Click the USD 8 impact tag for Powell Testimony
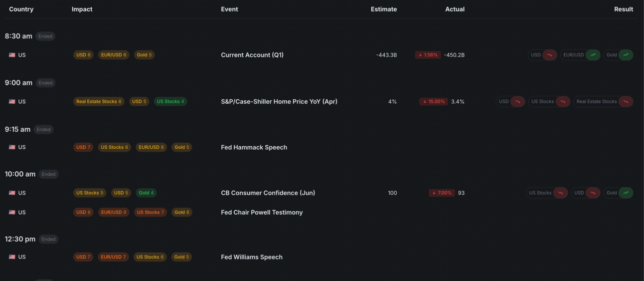This screenshot has width=644, height=281. pyautogui.click(x=83, y=212)
